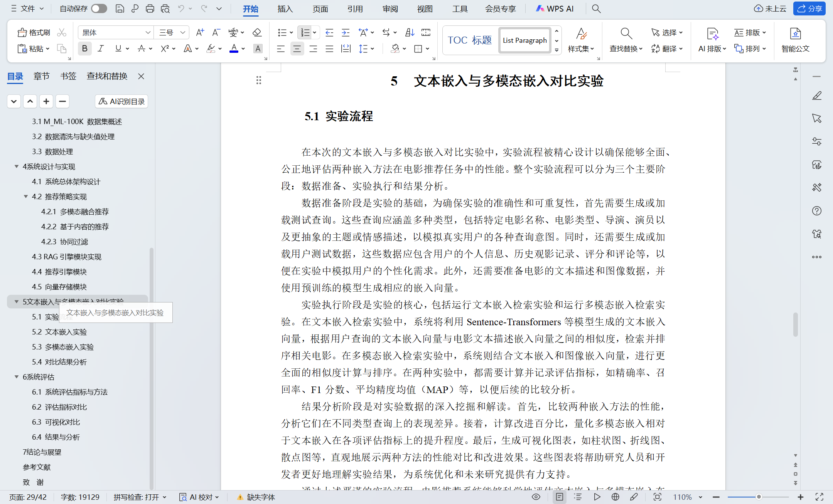Click the 分享 Share button
This screenshot has width=833, height=504.
[x=809, y=8]
